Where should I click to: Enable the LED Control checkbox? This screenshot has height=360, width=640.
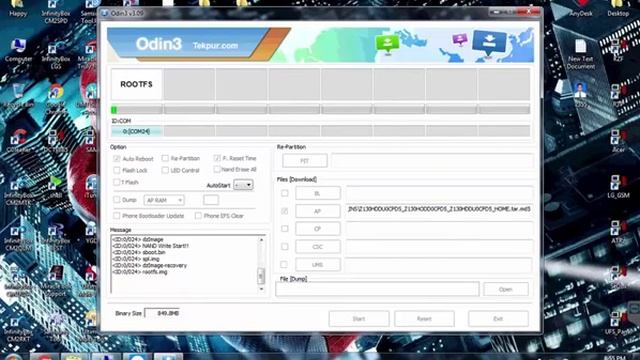[x=165, y=170]
